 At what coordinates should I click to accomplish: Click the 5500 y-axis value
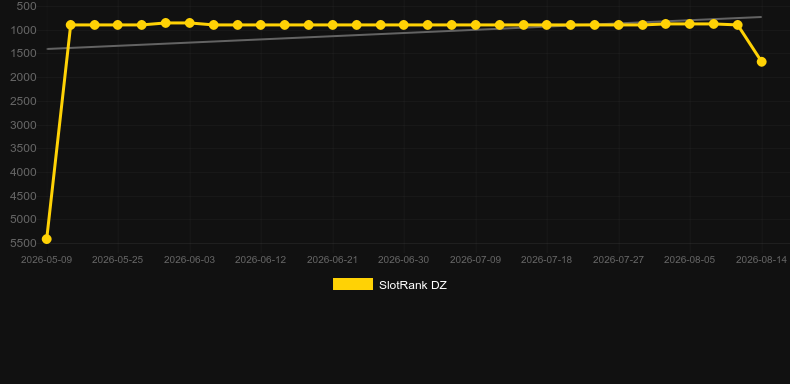[x=24, y=243]
